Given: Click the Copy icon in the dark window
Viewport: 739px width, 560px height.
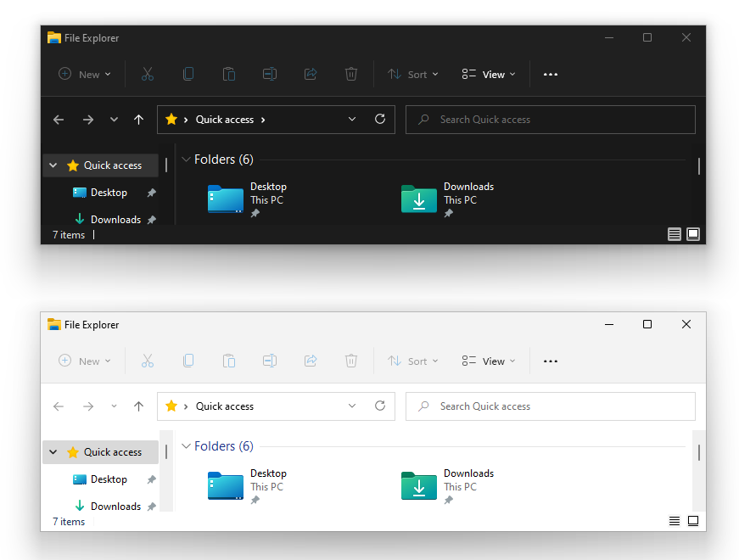Looking at the screenshot, I should [x=188, y=74].
